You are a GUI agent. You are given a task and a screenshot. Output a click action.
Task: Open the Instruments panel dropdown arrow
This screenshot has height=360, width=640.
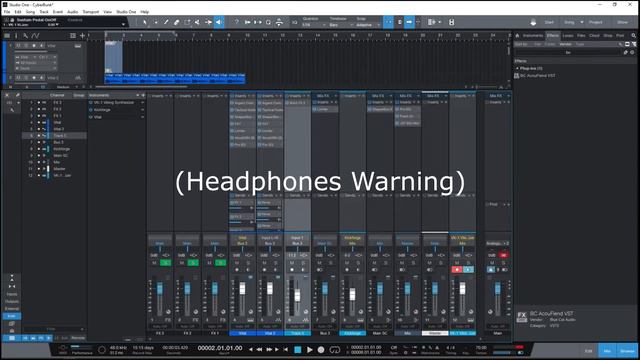[138, 95]
